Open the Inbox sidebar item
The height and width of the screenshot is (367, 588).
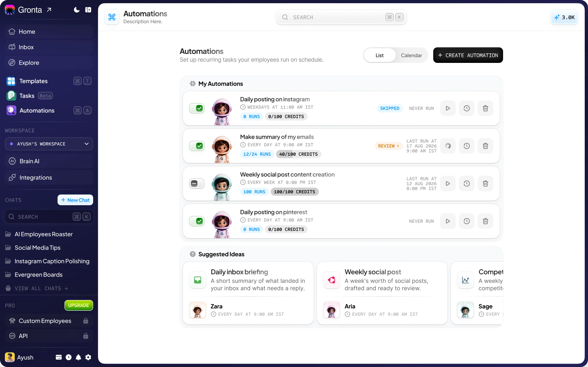(49, 47)
